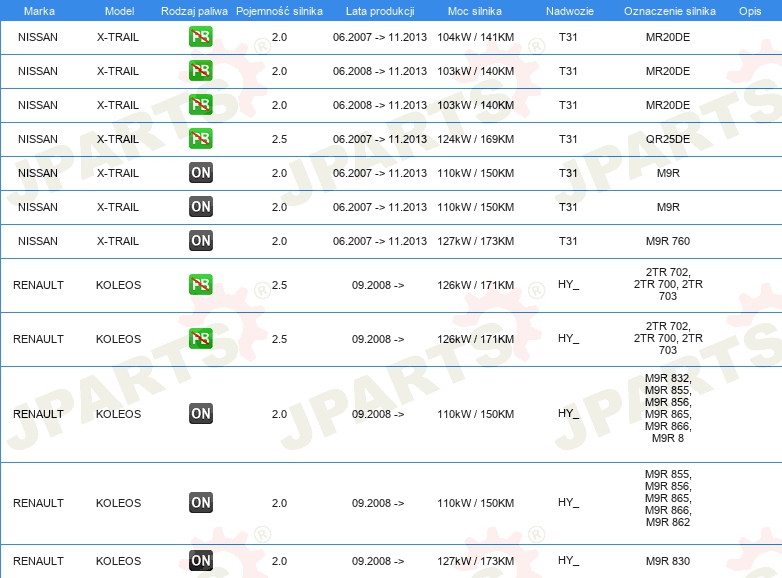Click the 127kW / 173KM cell in the X-TRAIL M9R 760 row
Image resolution: width=782 pixels, height=578 pixels.
pos(475,241)
